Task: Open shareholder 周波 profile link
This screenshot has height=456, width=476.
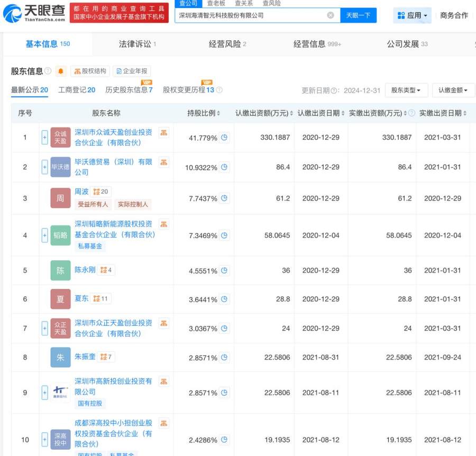Action: (x=81, y=191)
